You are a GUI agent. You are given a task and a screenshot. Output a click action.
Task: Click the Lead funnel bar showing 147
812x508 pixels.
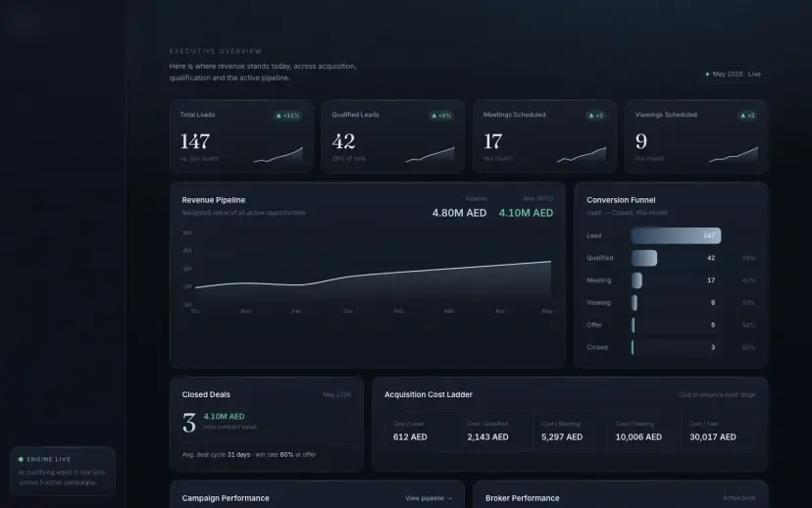click(x=676, y=235)
